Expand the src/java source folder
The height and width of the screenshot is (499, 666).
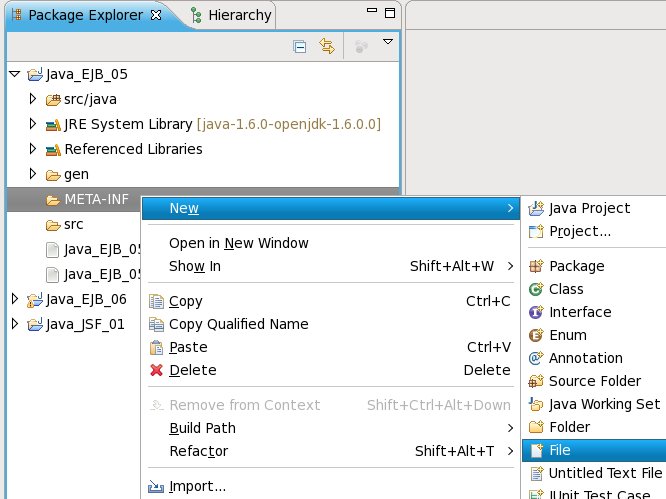pos(33,99)
